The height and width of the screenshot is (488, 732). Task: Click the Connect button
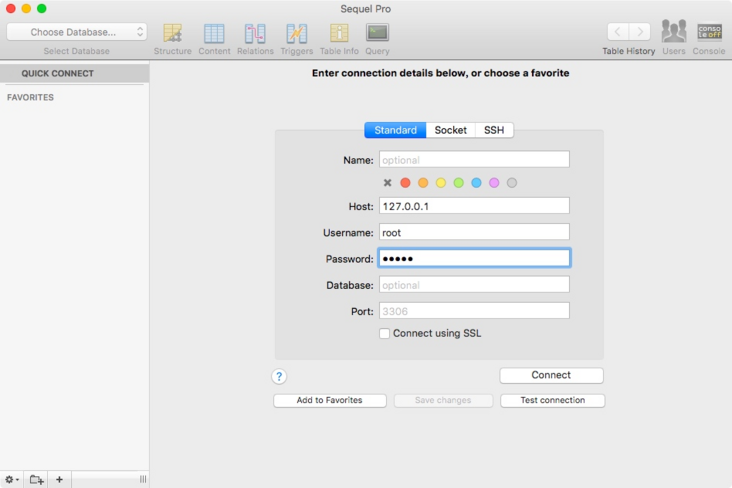pos(551,375)
